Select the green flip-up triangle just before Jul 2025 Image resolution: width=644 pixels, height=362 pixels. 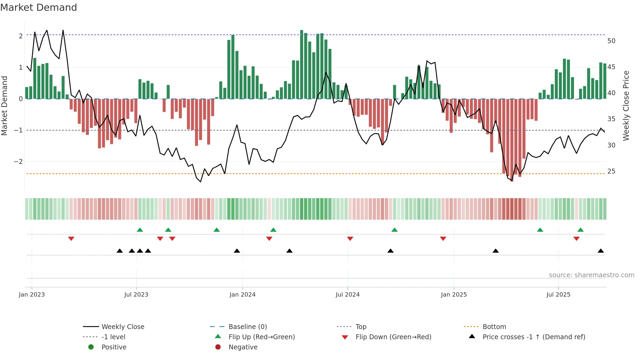540,230
